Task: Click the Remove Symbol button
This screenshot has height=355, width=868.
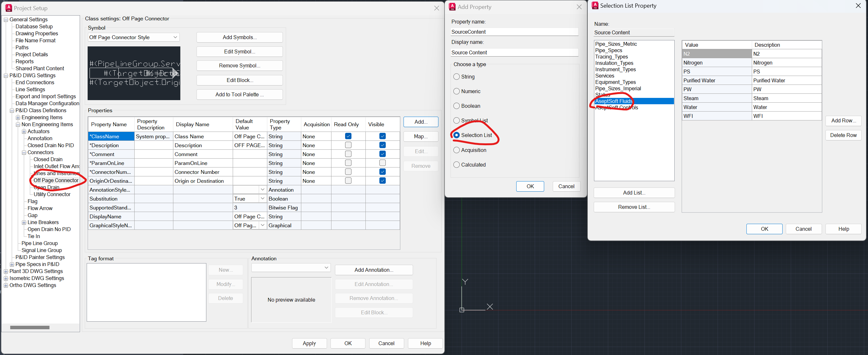Action: [x=240, y=65]
